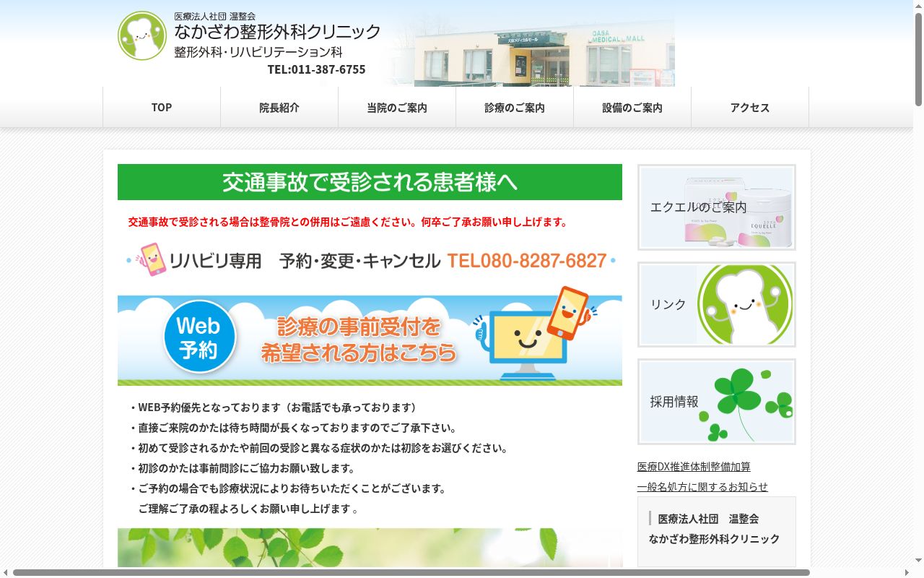Image resolution: width=924 pixels, height=578 pixels.
Task: Click the phone number 080-8287-6827
Action: [527, 261]
